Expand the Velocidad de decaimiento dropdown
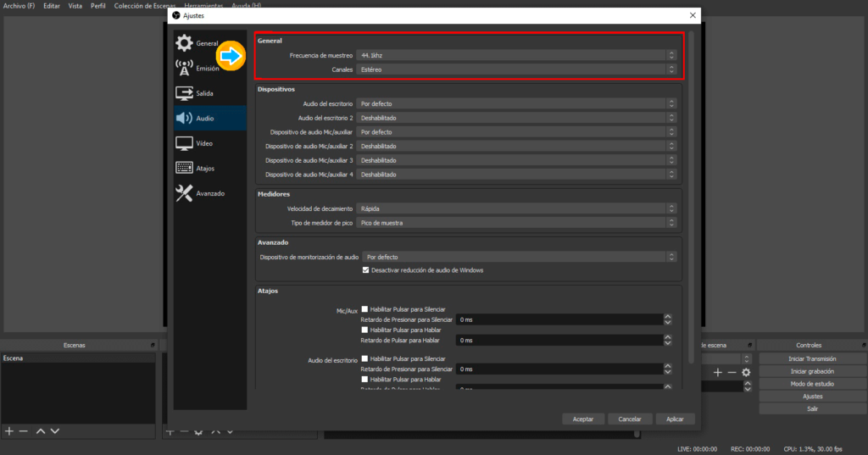This screenshot has width=868, height=455. pyautogui.click(x=517, y=208)
